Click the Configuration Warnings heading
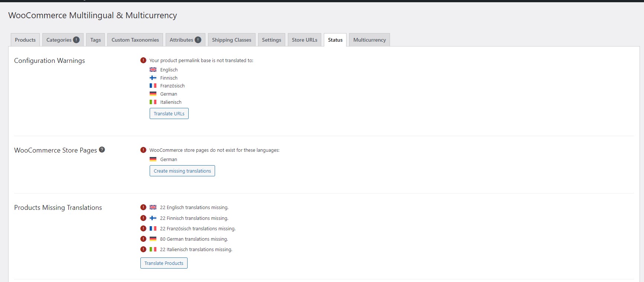 tap(49, 61)
